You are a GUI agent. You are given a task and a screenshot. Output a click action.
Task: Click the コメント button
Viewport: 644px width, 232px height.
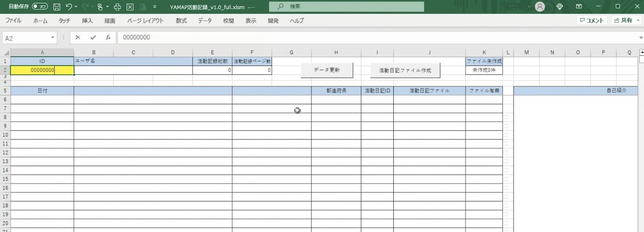coord(592,21)
